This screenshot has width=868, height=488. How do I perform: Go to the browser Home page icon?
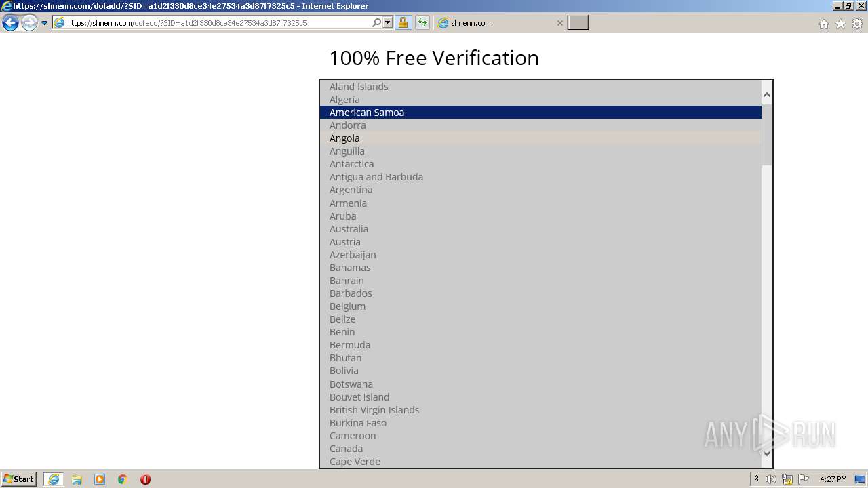pyautogui.click(x=823, y=24)
